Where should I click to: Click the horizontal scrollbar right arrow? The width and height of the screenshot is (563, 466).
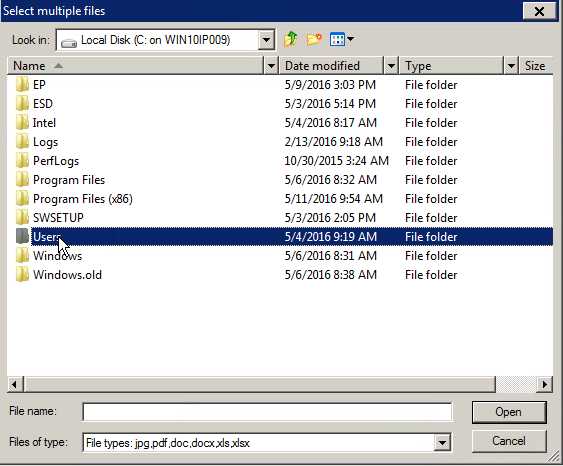coord(545,385)
